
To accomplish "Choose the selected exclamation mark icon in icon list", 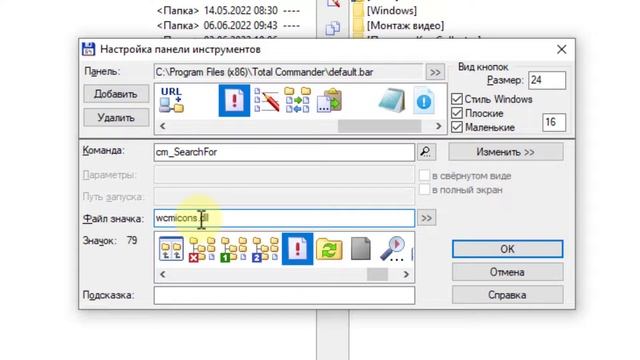I will [298, 249].
